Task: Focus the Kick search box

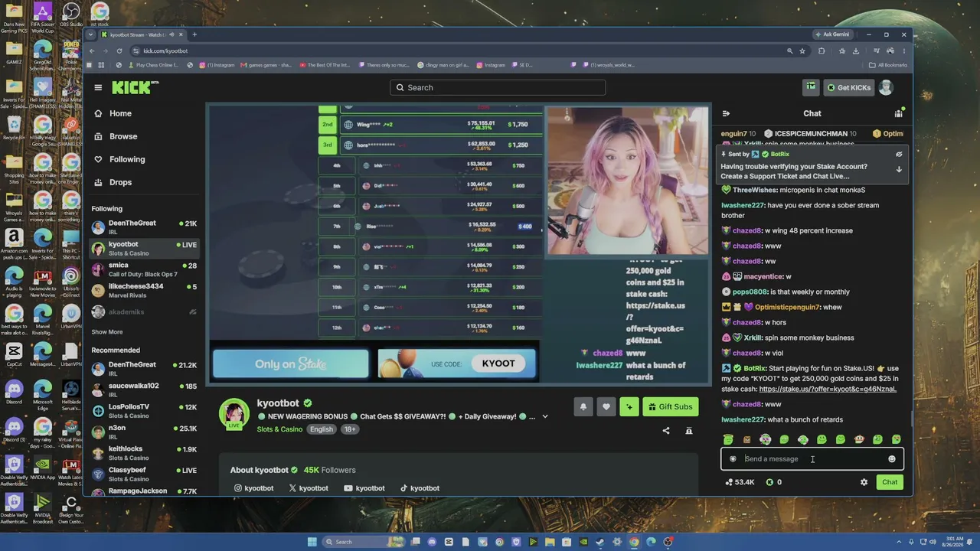Action: [498, 87]
